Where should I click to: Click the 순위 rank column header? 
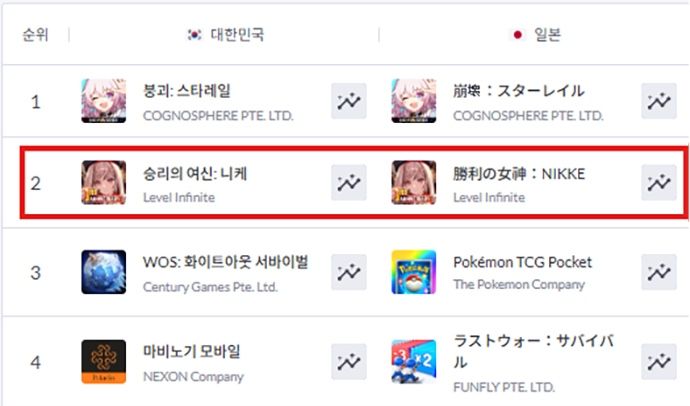pos(35,34)
